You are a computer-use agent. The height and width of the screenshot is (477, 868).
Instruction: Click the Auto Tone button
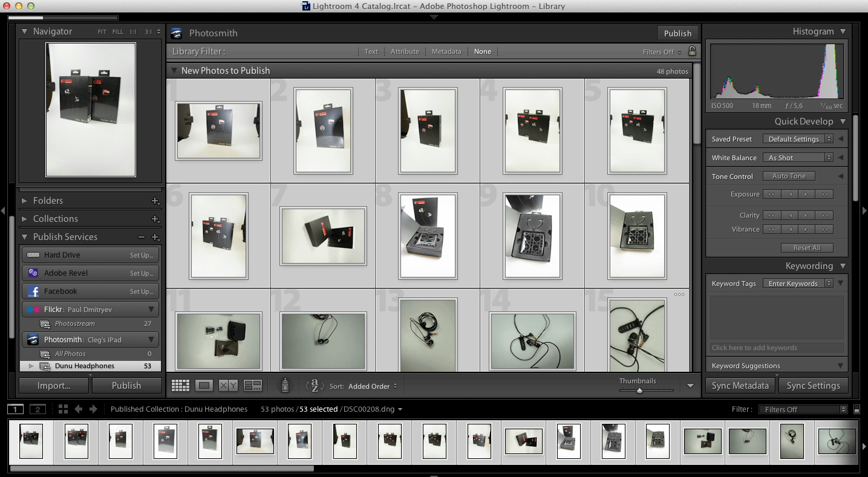pyautogui.click(x=789, y=176)
